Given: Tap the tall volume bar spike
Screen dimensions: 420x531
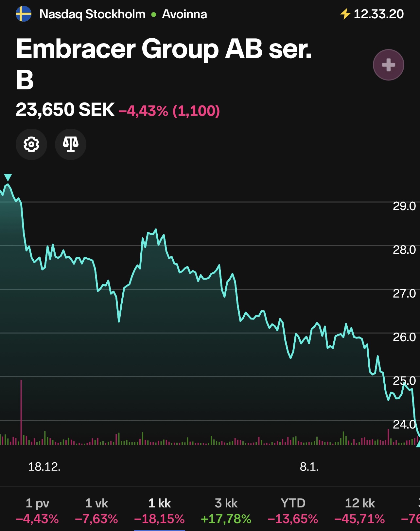Looking at the screenshot, I should point(21,412).
